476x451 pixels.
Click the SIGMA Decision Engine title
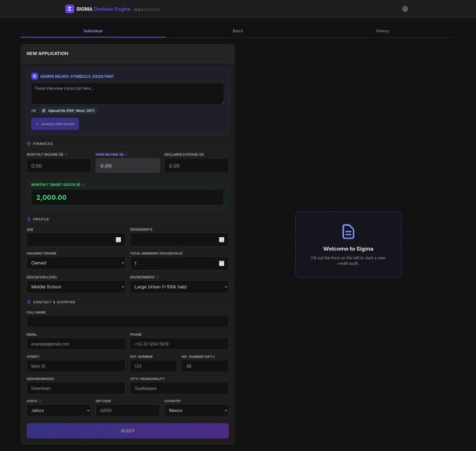click(x=103, y=9)
